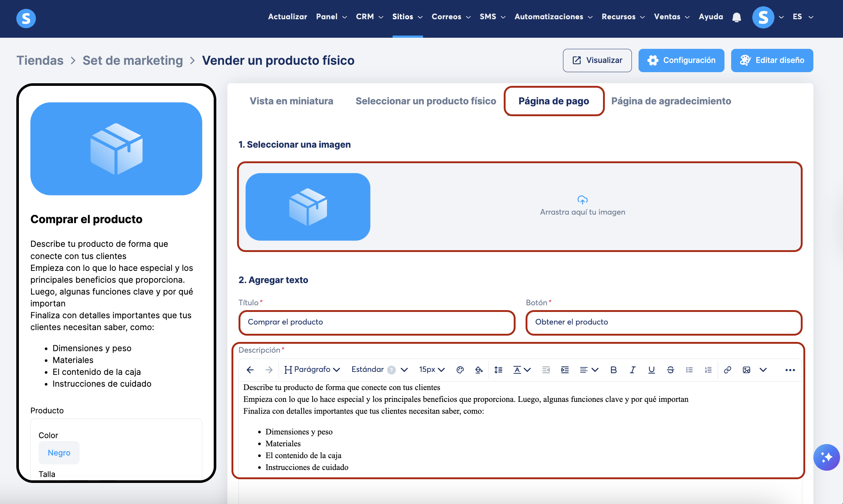Apply strikethrough to the text
Screen dimensions: 843x504
(670, 370)
